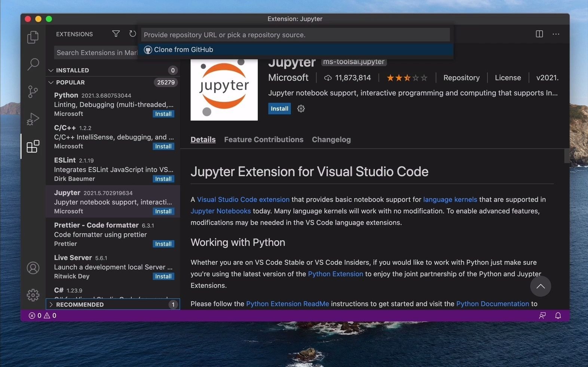Click the main Install button for Jupyter

279,108
